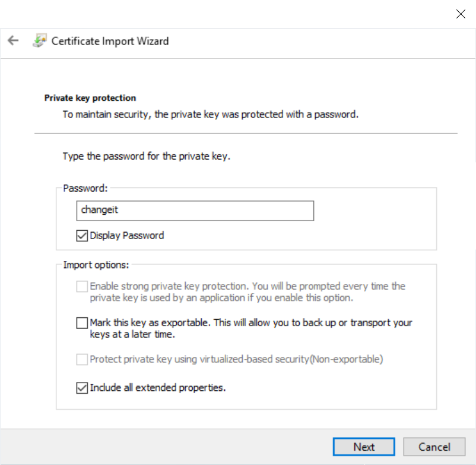Screen dimensions: 476x465
Task: Click the Certificate Import Wizard icon
Action: 39,41
